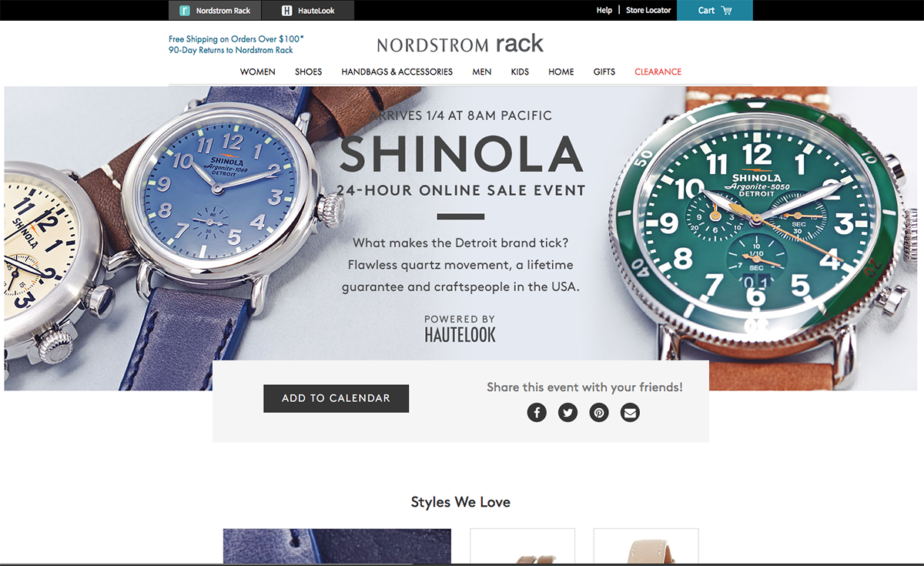Go to the Home category
The height and width of the screenshot is (566, 924).
point(561,72)
